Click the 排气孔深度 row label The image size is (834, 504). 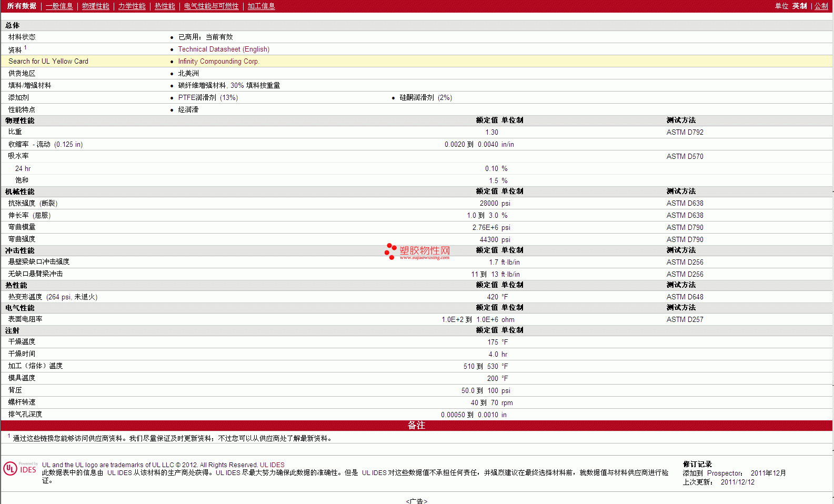point(25,414)
